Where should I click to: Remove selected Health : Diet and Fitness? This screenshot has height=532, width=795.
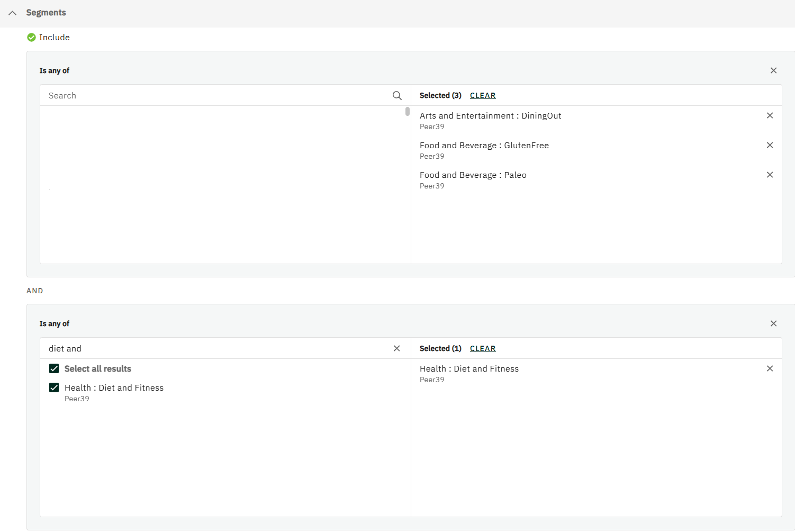[770, 368]
